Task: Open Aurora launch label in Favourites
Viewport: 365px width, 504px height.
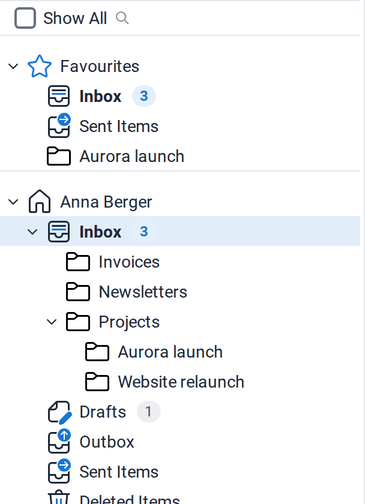Action: coord(132,156)
